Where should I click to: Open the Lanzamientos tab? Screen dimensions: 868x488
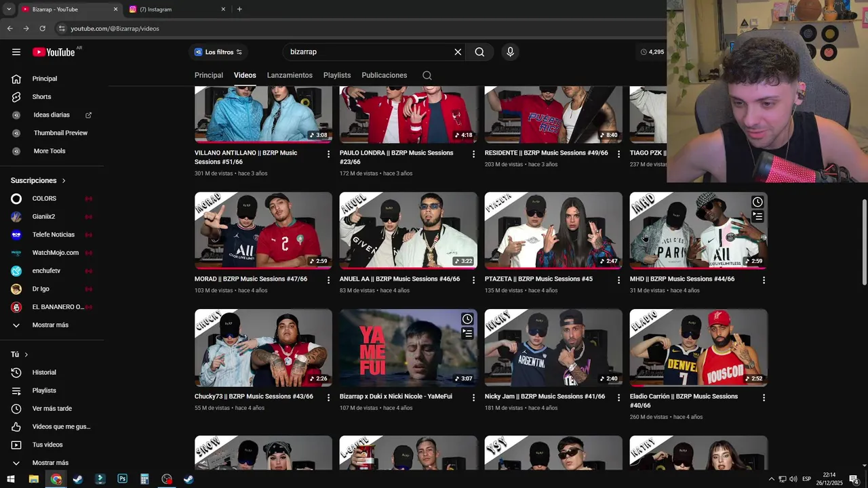(290, 75)
